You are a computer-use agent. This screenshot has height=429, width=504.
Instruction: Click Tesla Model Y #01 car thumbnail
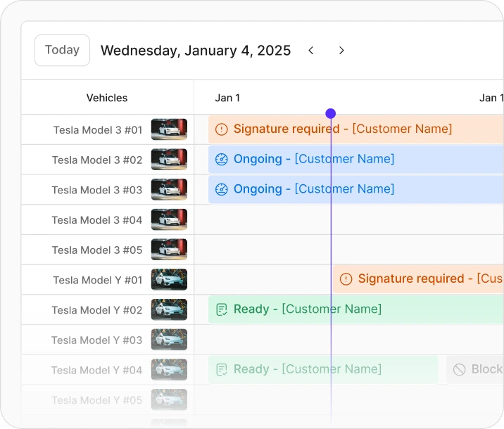click(x=169, y=279)
